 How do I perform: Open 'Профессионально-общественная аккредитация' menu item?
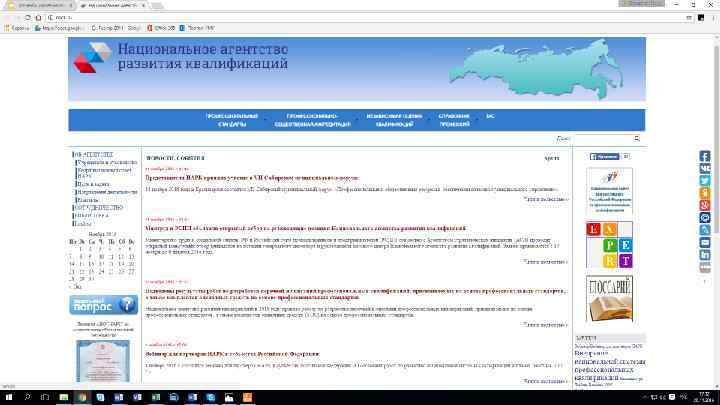coord(312,120)
